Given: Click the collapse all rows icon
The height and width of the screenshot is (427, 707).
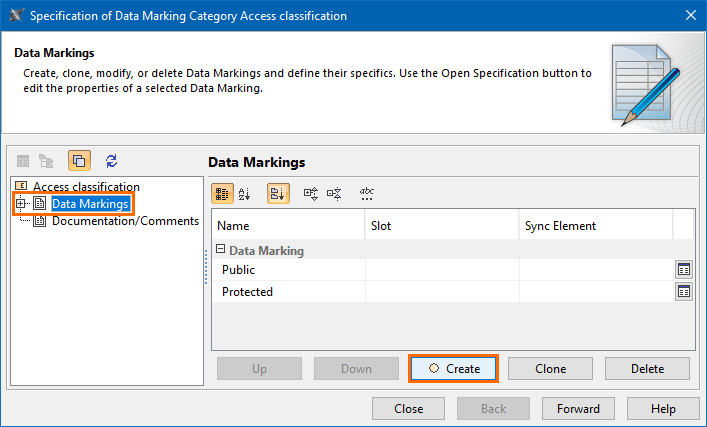Looking at the screenshot, I should pyautogui.click(x=334, y=193).
